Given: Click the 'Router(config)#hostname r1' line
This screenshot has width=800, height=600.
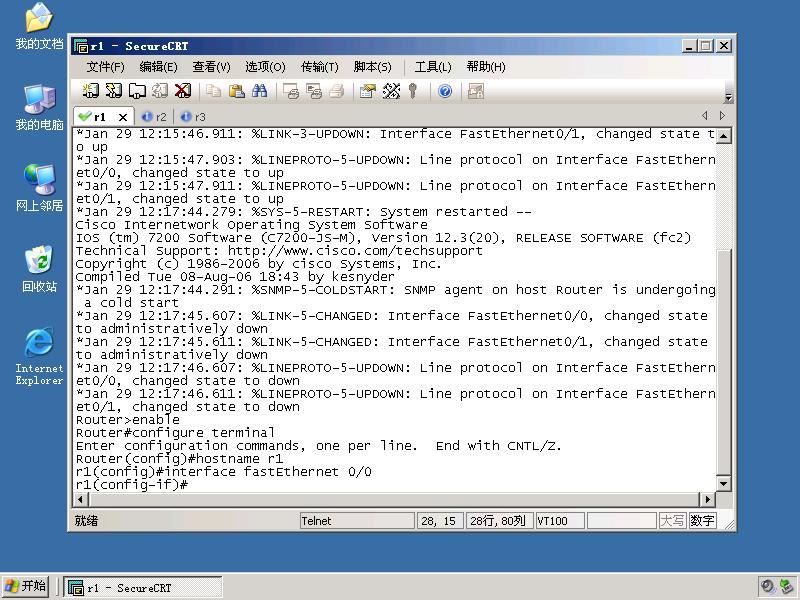Looking at the screenshot, I should pyautogui.click(x=179, y=459).
